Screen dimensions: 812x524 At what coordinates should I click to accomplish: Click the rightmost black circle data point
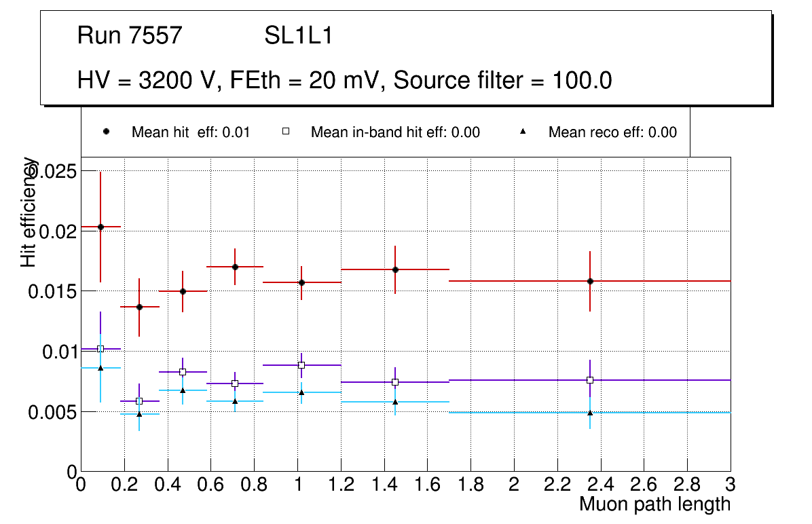[x=590, y=281]
